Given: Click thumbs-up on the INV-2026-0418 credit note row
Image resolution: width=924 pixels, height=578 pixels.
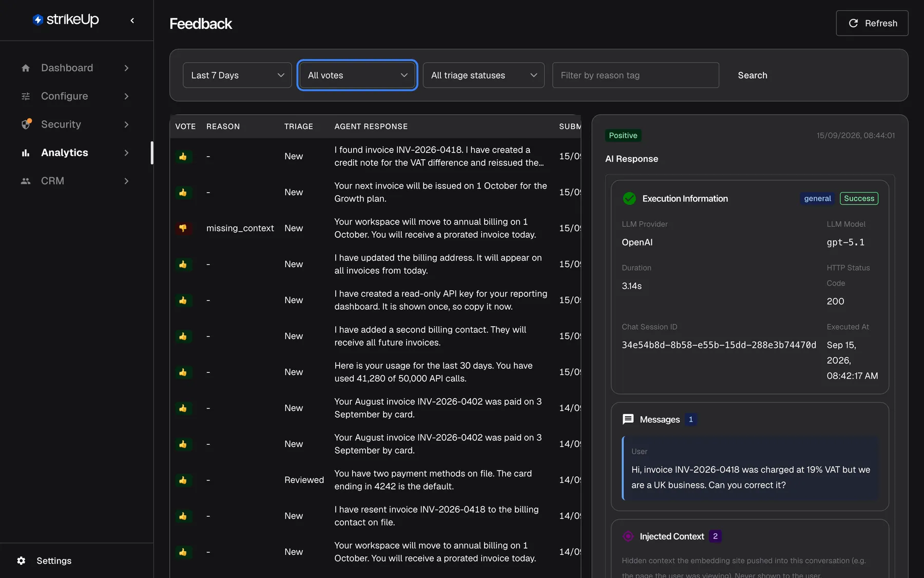Looking at the screenshot, I should [183, 156].
